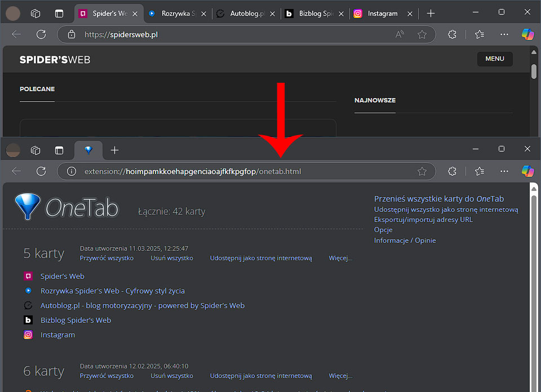Open the MENU button on Spider's Web
The height and width of the screenshot is (392, 541).
pyautogui.click(x=495, y=59)
